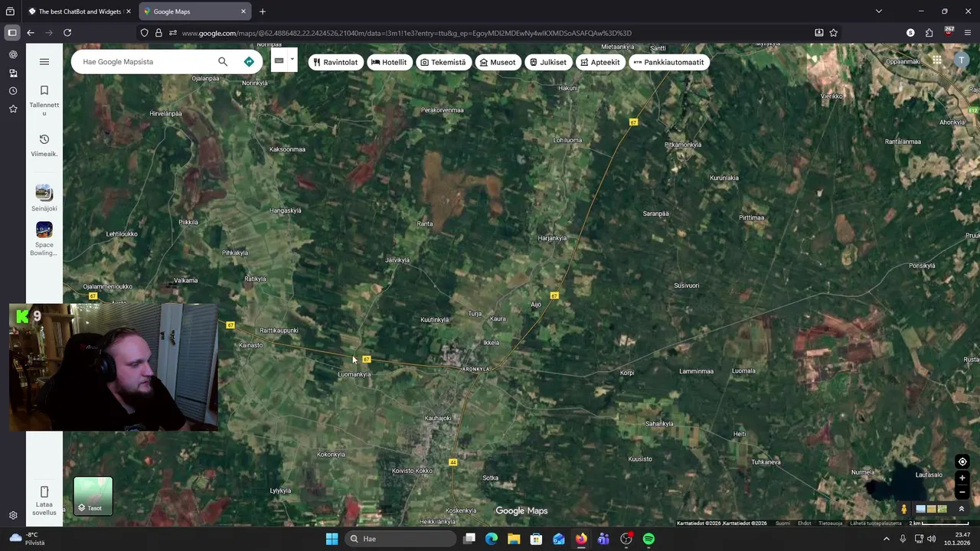The width and height of the screenshot is (980, 551).
Task: Click the taskbar Hae search box
Action: (401, 539)
